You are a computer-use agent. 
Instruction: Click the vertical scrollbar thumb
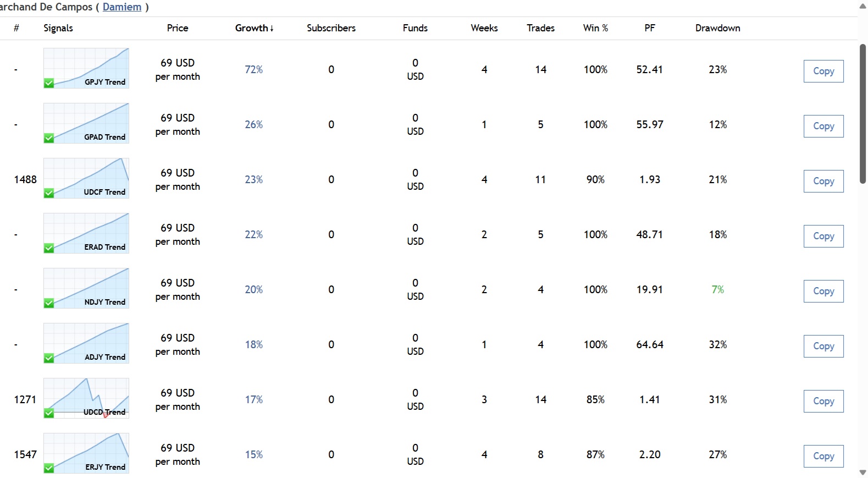863,113
